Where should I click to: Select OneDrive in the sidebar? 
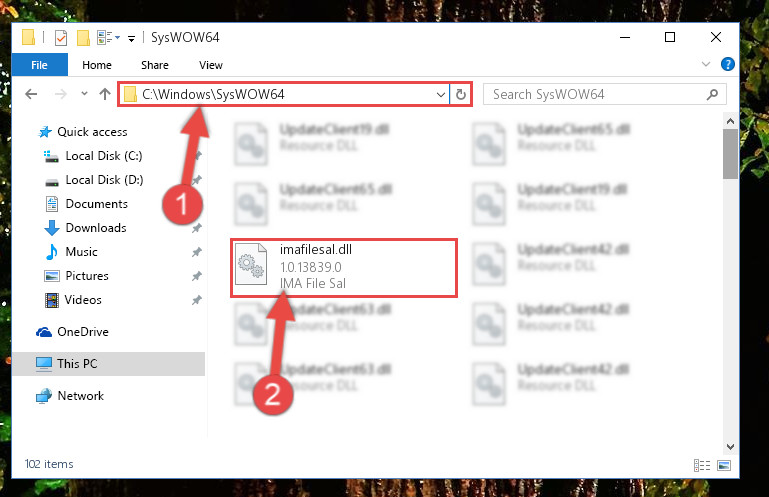point(83,332)
